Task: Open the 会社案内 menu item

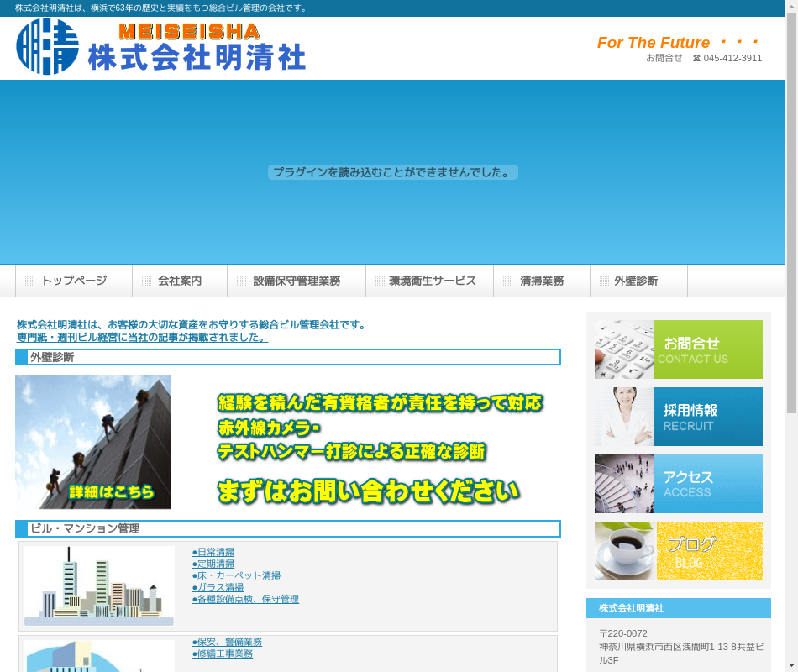Action: tap(180, 281)
